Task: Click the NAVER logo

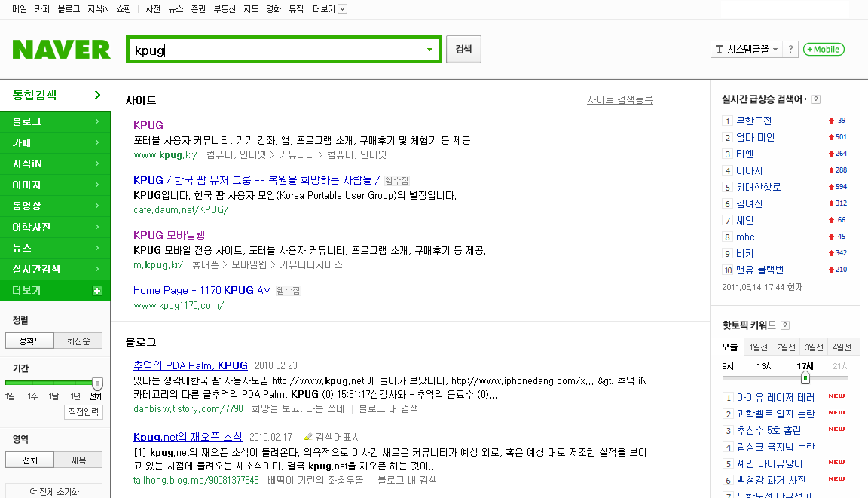Action: click(x=62, y=49)
